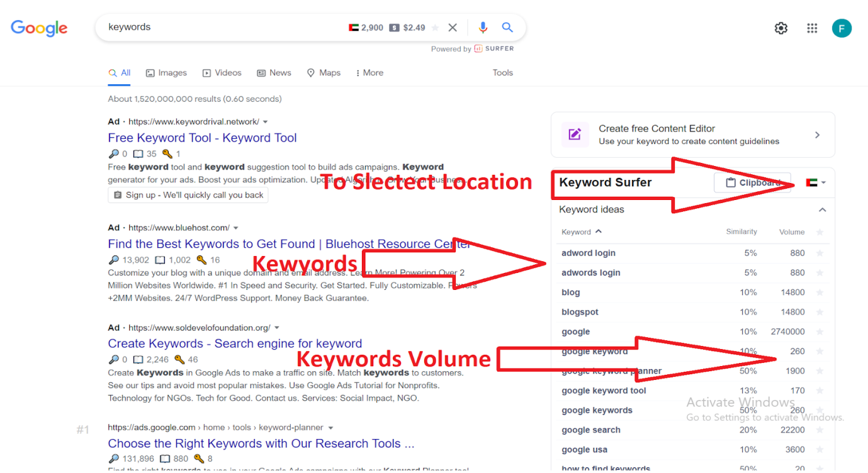Select the All tab
Viewport: 868px width, 473px height.
pyautogui.click(x=120, y=73)
